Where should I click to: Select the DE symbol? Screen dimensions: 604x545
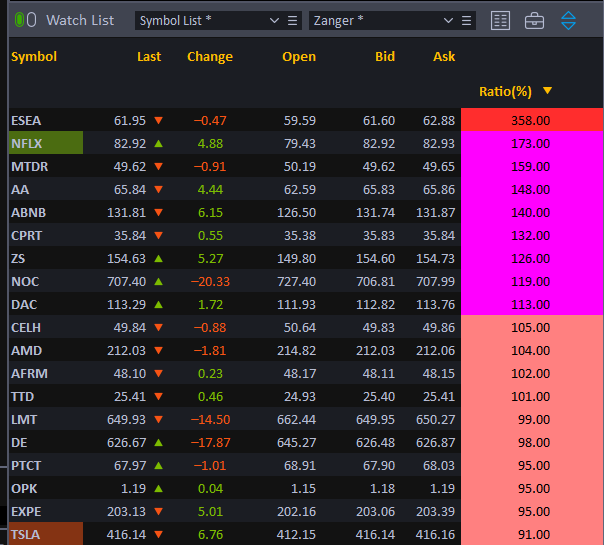click(x=19, y=443)
